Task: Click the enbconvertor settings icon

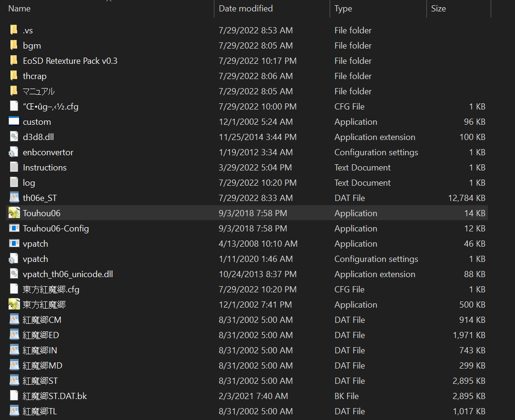Action: click(13, 152)
